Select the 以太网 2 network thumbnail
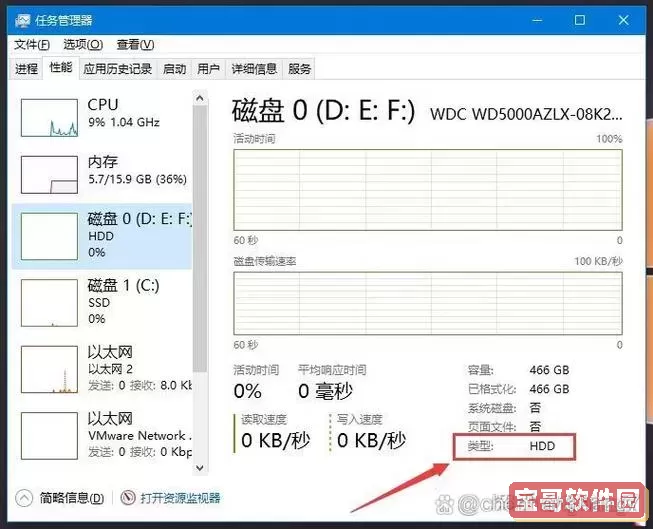Image resolution: width=653 pixels, height=529 pixels. tap(49, 369)
